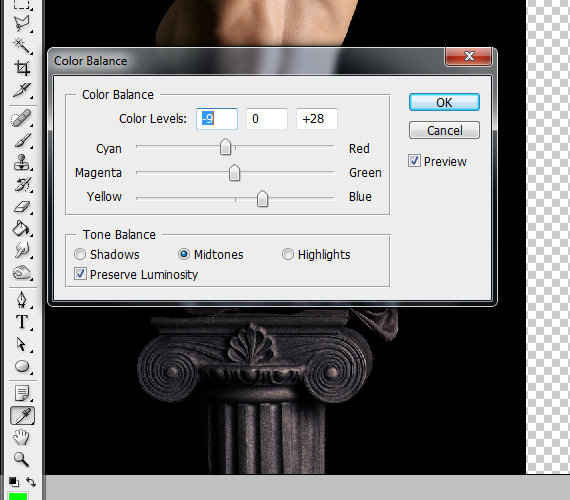Select the Paint Bucket tool

click(22, 229)
